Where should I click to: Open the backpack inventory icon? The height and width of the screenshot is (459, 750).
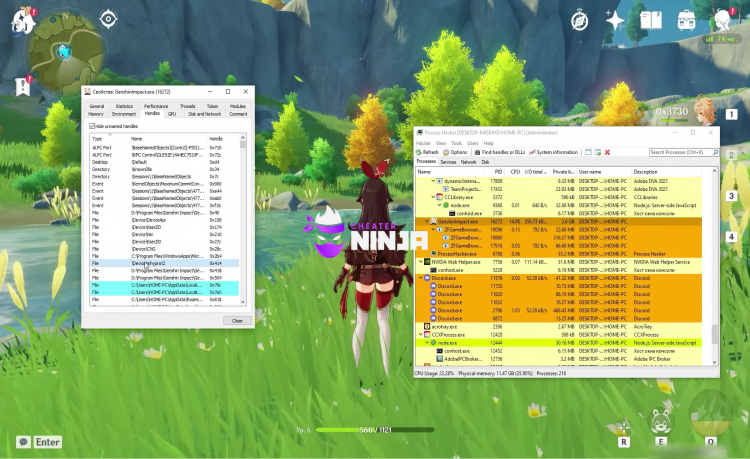click(x=686, y=21)
